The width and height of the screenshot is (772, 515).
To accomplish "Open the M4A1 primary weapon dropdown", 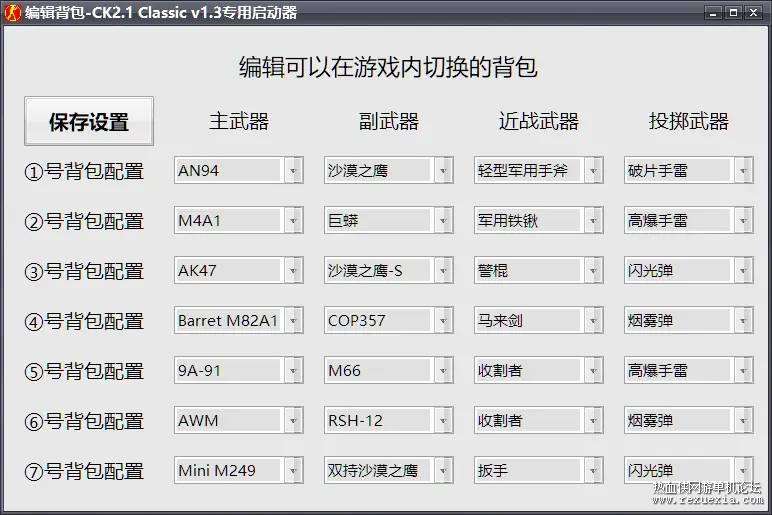I will 238,220.
